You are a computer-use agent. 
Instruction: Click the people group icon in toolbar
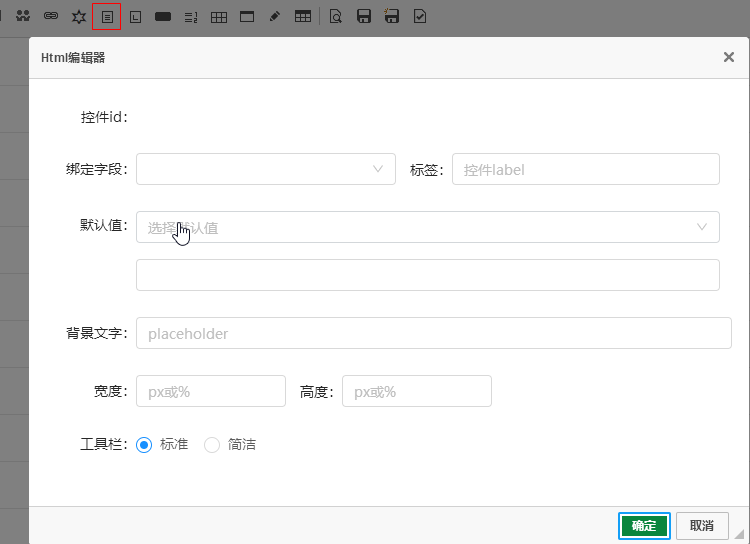23,17
